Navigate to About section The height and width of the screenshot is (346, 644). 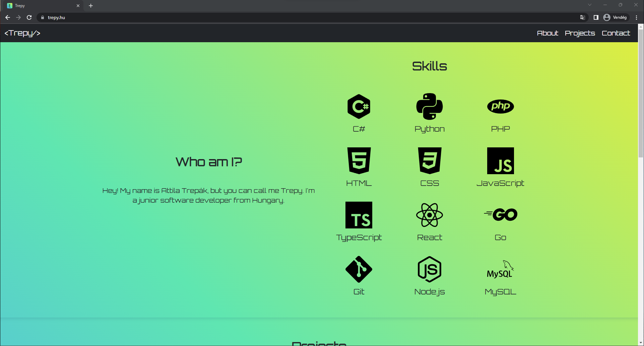[548, 33]
